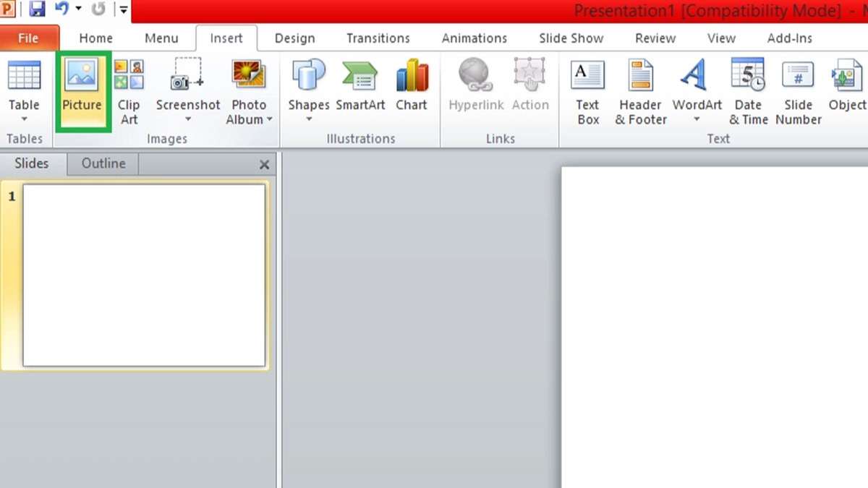The width and height of the screenshot is (868, 488).
Task: Insert a Picture from file
Action: (x=82, y=90)
